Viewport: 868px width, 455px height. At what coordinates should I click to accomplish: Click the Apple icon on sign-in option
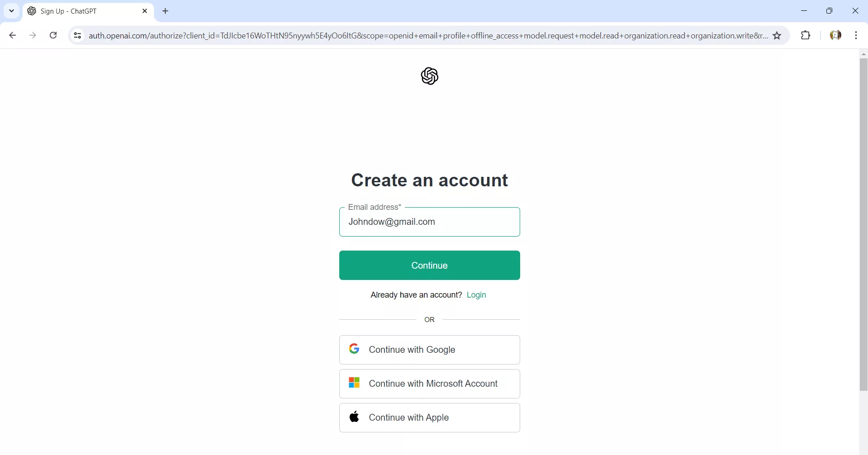355,417
